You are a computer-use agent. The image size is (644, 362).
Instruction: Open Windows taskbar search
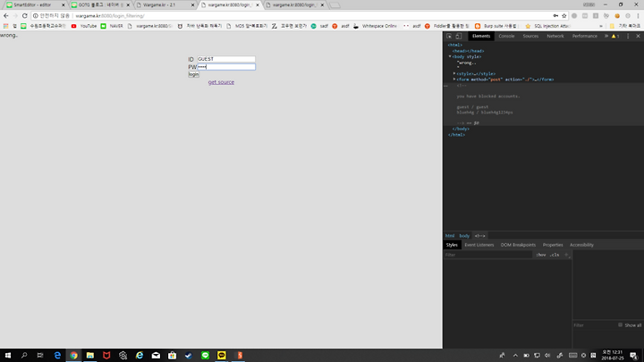[x=24, y=356]
